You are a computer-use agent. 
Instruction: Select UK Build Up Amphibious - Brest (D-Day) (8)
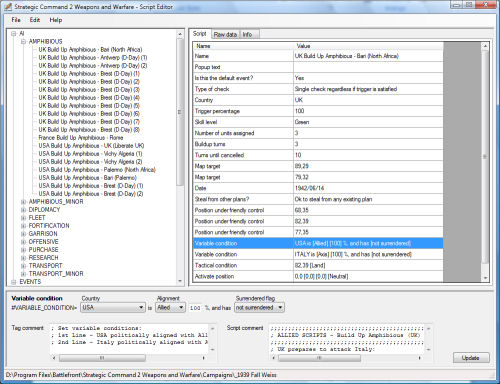[89, 130]
